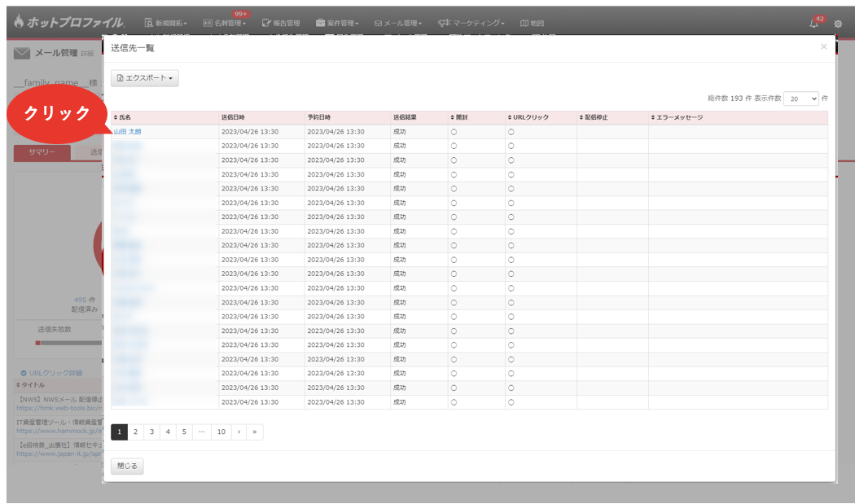The width and height of the screenshot is (855, 504).
Task: Click the 送信失敗数 label in background
Action: point(54,330)
